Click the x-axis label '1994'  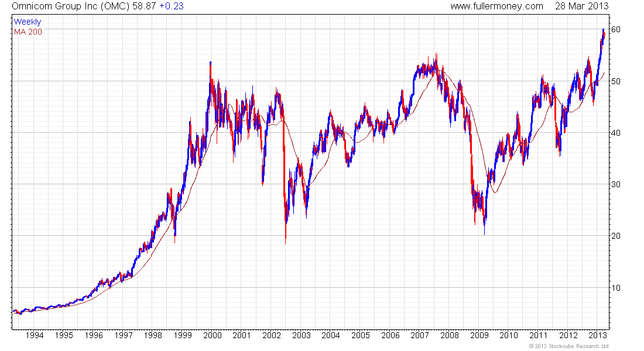(x=35, y=335)
